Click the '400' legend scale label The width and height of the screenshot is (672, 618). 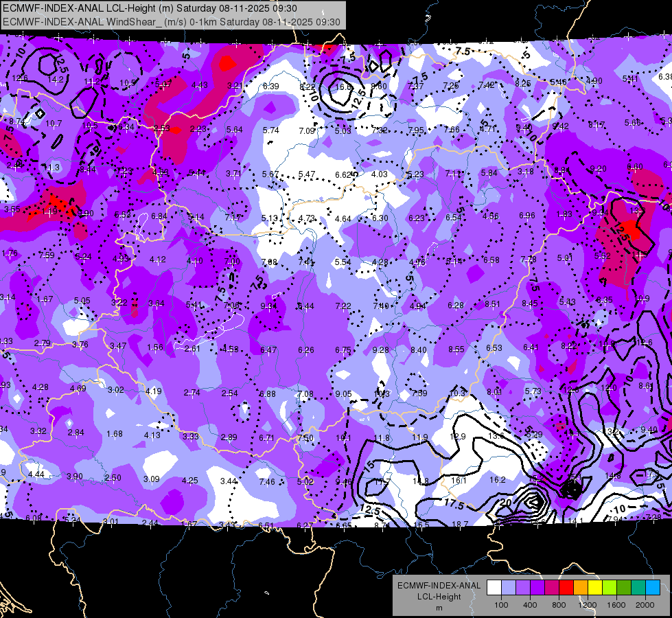coord(530,605)
